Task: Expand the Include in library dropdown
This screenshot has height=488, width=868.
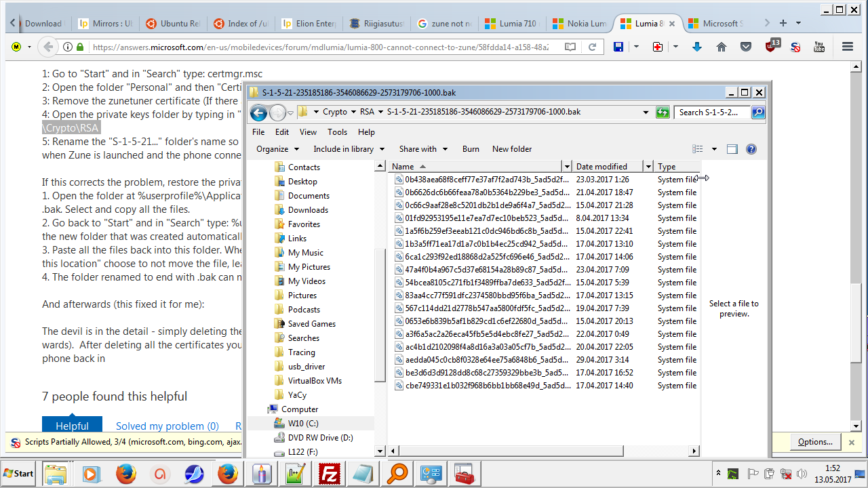Action: 349,149
